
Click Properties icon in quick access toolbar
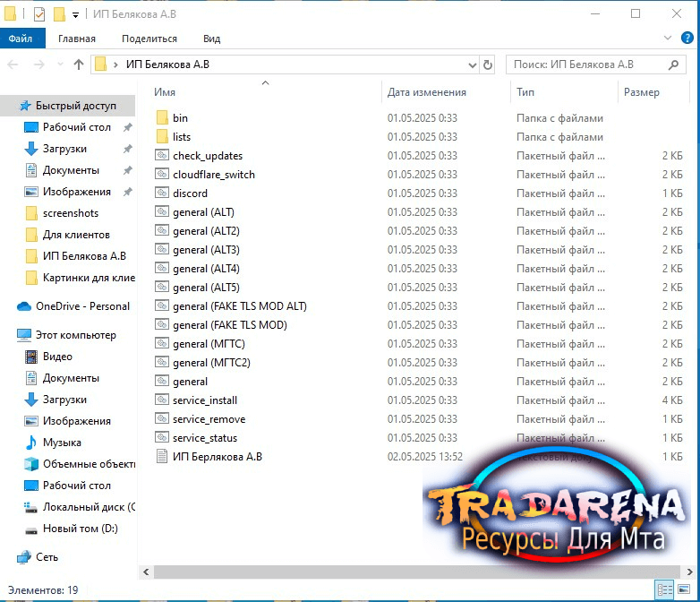[39, 14]
